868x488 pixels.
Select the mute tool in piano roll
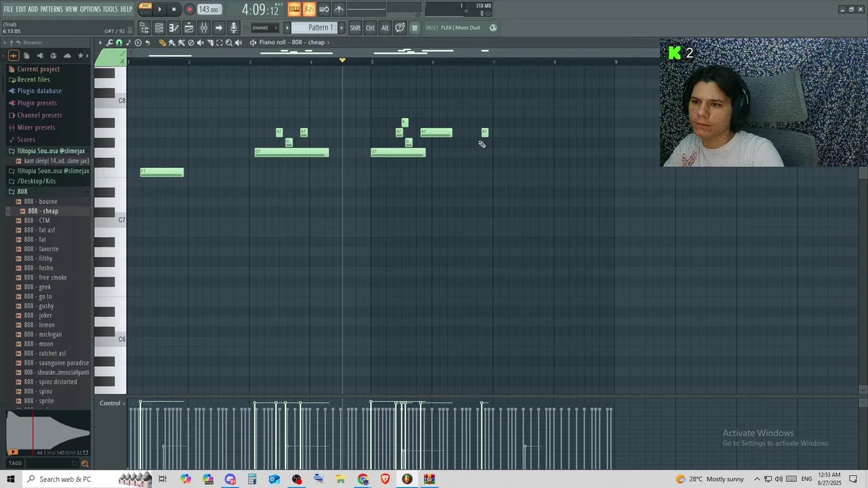point(200,43)
